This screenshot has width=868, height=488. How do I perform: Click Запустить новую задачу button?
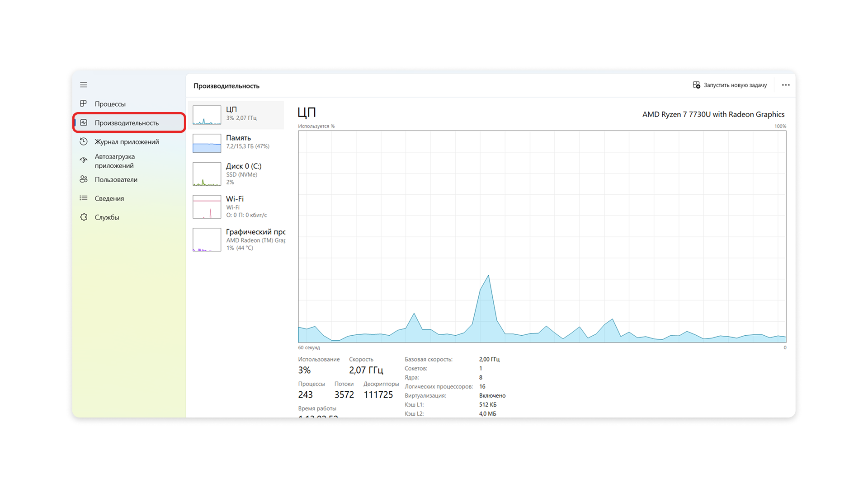[730, 85]
